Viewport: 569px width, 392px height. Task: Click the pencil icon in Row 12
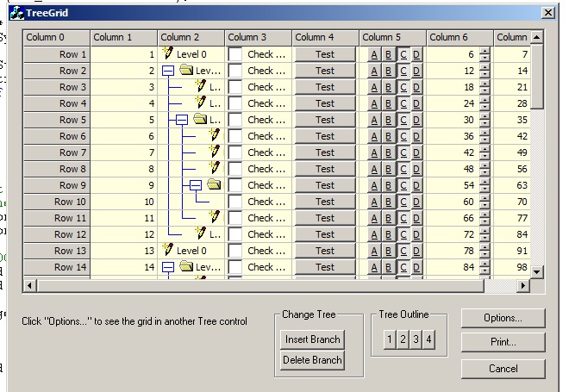pyautogui.click(x=202, y=234)
